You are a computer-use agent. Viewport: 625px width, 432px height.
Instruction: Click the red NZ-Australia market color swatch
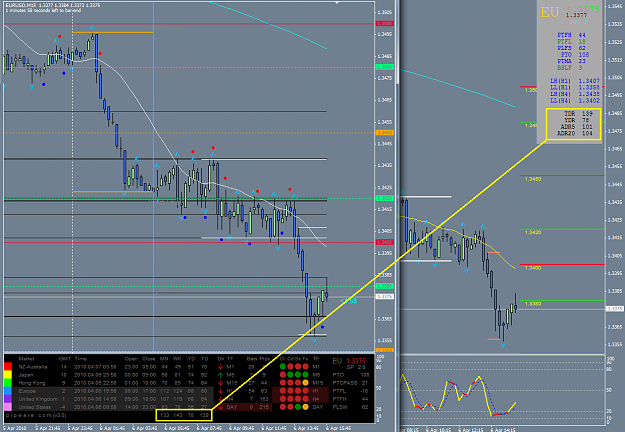point(8,367)
